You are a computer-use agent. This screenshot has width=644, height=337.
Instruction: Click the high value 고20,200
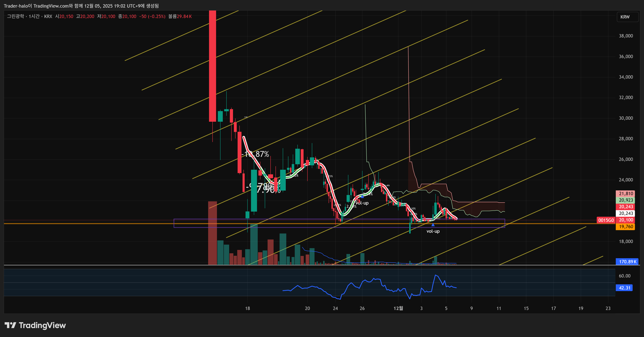[85, 16]
